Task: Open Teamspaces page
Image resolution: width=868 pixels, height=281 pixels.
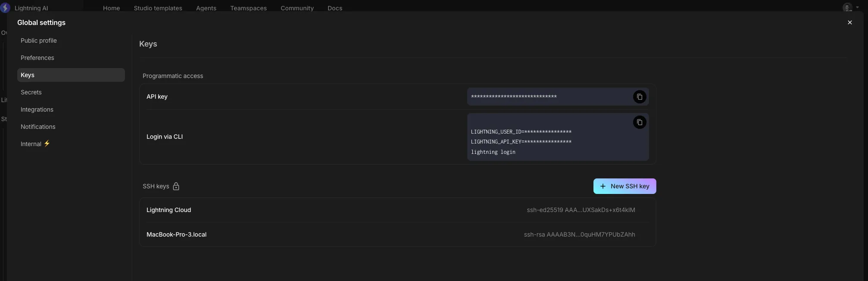Action: [x=248, y=8]
